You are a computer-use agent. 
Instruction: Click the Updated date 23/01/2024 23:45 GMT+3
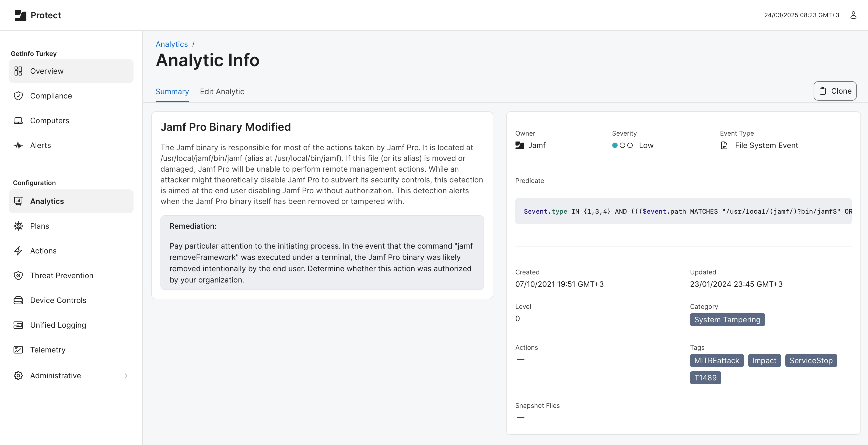click(x=736, y=284)
